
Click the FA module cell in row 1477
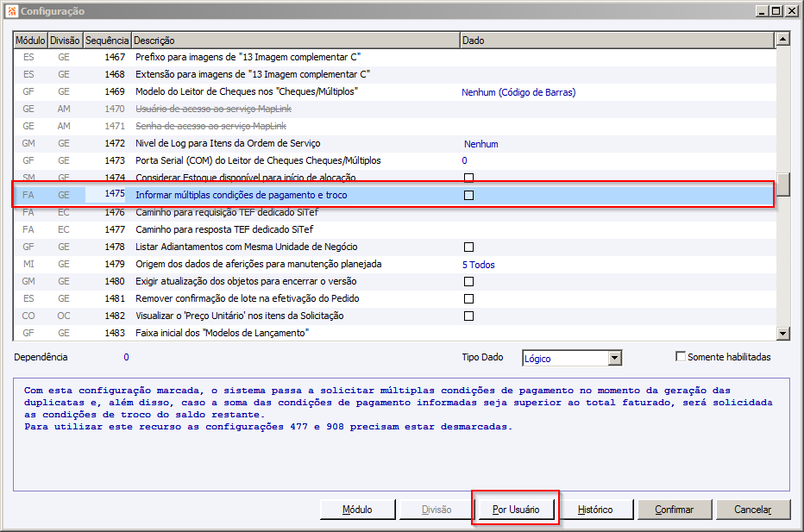28,229
